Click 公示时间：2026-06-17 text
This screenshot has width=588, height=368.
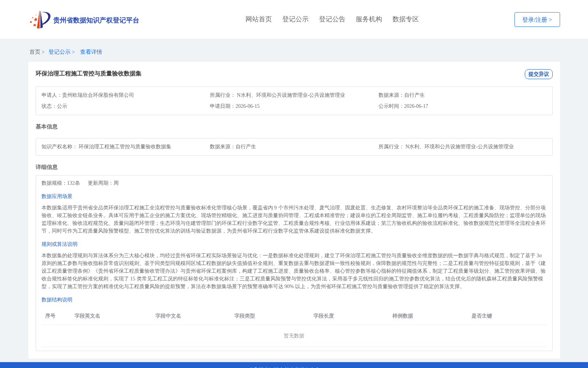(404, 106)
